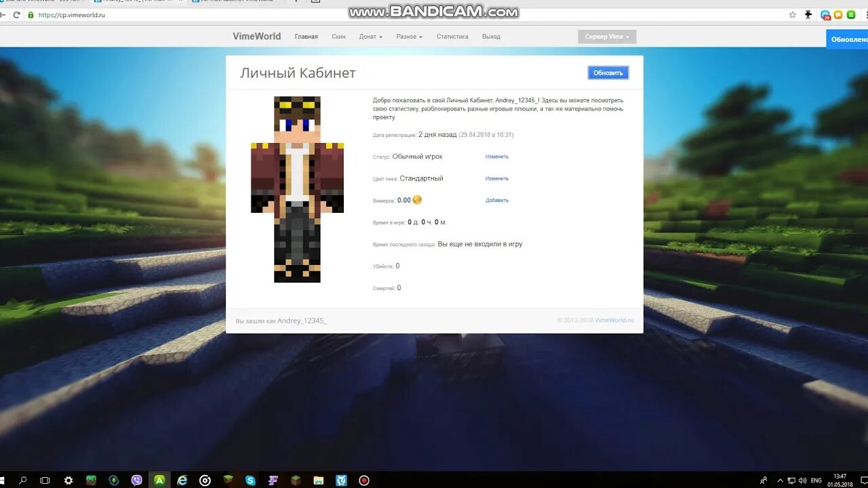Open Bandicam red record icon in taskbar
This screenshot has height=488, width=868.
364,481
